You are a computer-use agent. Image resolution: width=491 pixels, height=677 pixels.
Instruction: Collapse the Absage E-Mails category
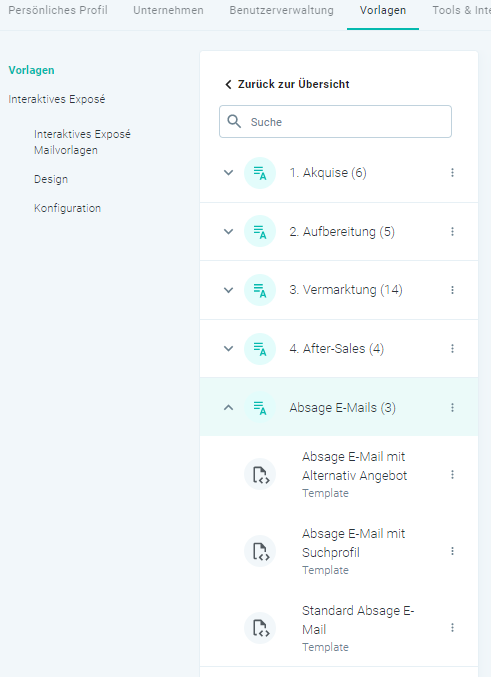(x=228, y=408)
